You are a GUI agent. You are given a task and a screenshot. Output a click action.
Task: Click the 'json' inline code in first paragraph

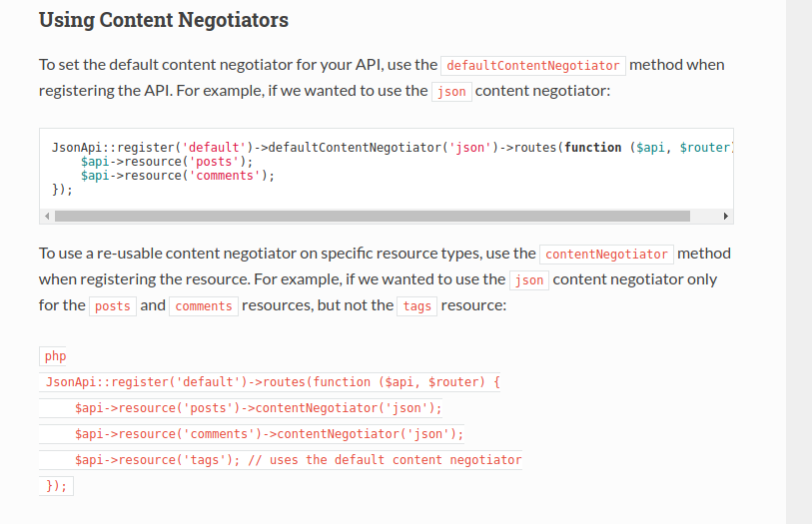451,92
